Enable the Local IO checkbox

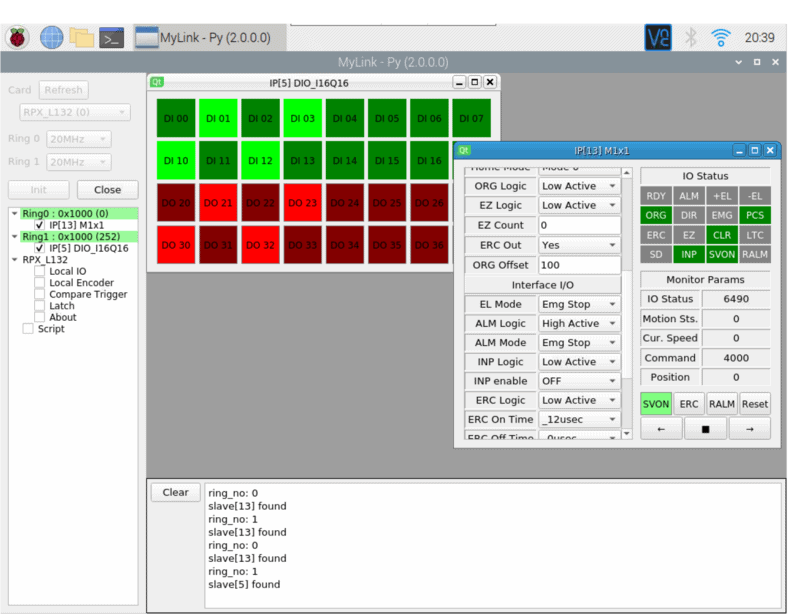[x=39, y=271]
